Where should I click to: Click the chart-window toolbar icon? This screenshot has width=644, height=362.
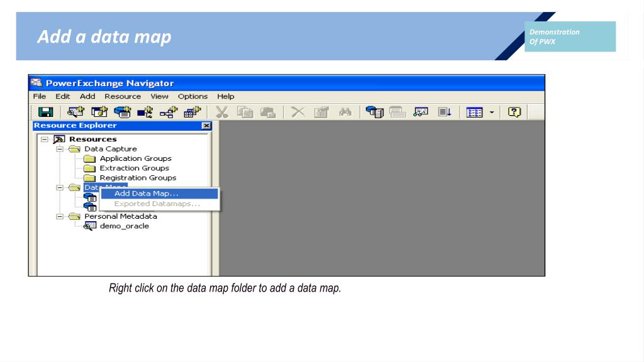tap(421, 112)
